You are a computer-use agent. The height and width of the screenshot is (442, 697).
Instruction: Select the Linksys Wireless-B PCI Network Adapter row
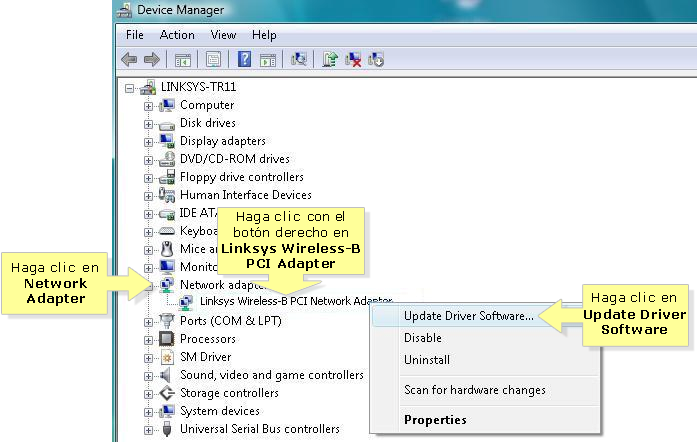tap(296, 301)
